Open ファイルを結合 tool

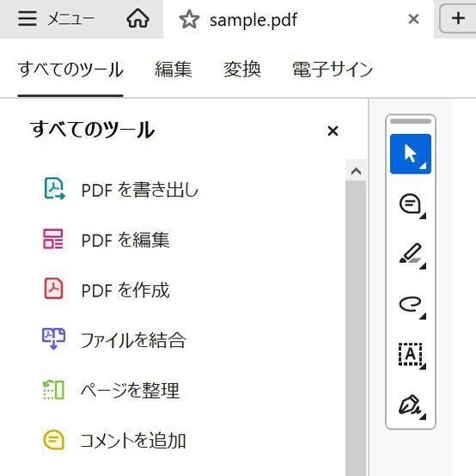coord(114,340)
